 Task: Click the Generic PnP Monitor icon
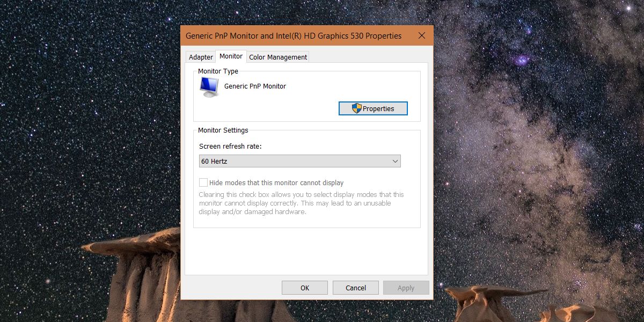point(209,87)
